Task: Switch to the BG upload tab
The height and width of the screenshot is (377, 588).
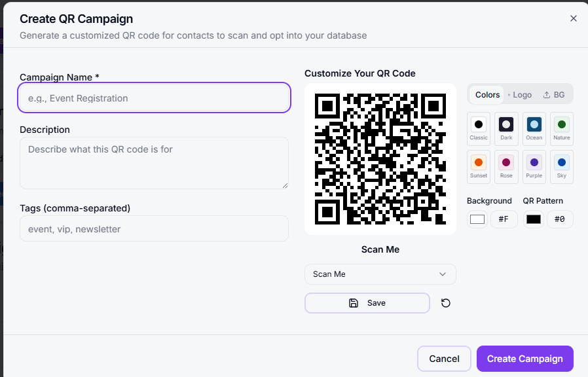Action: coord(554,94)
